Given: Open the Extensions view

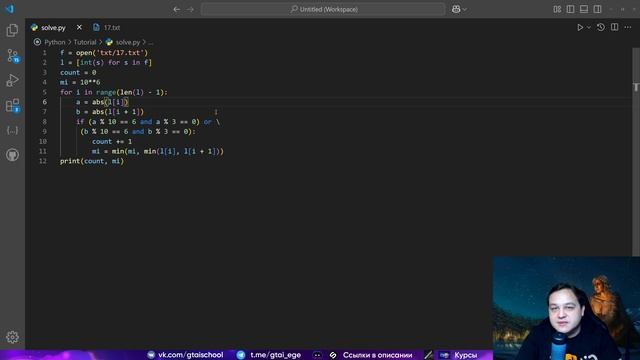Looking at the screenshot, I should (x=12, y=106).
